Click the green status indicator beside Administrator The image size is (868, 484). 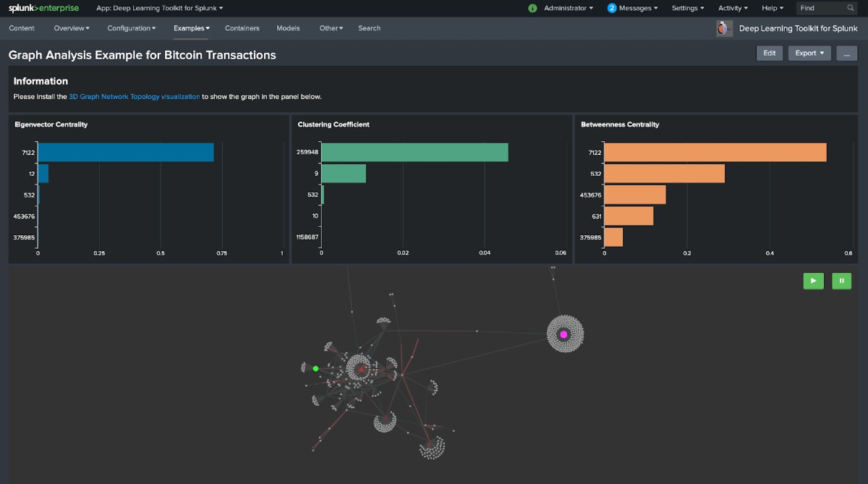pyautogui.click(x=532, y=8)
